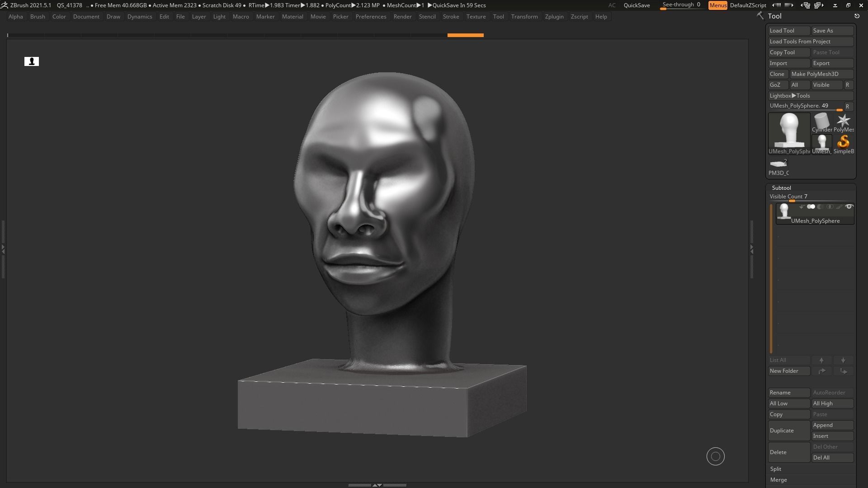This screenshot has width=868, height=488.
Task: Select the Cylinder3D tool thumbnail
Action: (x=821, y=122)
